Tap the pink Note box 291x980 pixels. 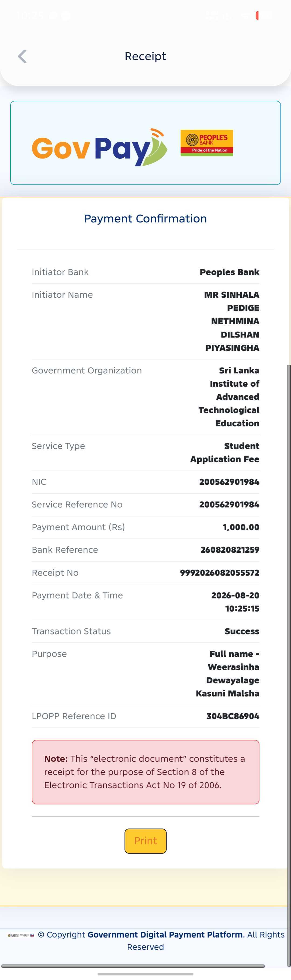[145, 772]
